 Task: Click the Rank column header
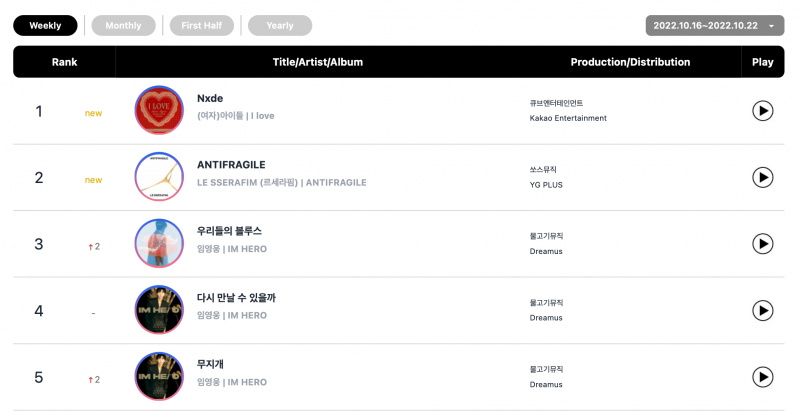[64, 62]
